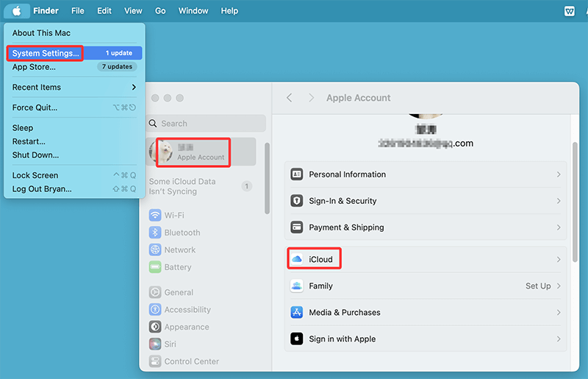The image size is (588, 379).
Task: Click the General gear icon
Action: click(155, 292)
